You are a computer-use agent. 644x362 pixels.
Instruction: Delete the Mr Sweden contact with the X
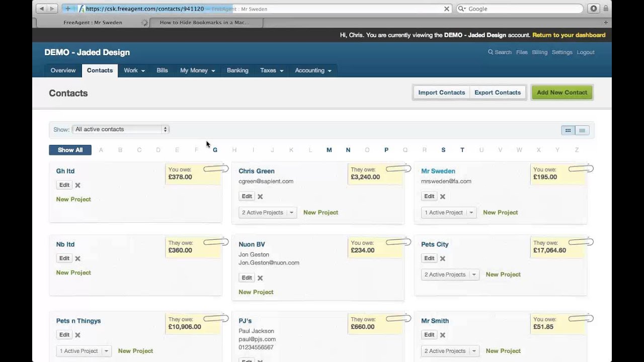click(443, 197)
